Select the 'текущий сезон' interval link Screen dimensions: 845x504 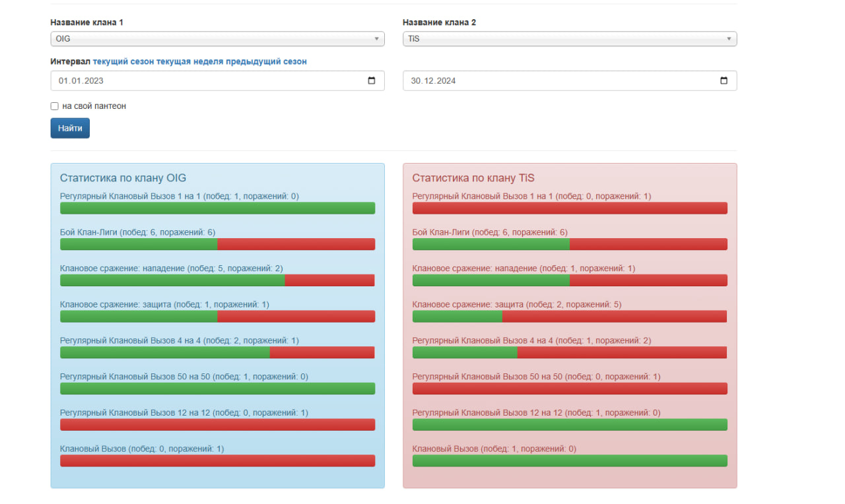(x=123, y=61)
